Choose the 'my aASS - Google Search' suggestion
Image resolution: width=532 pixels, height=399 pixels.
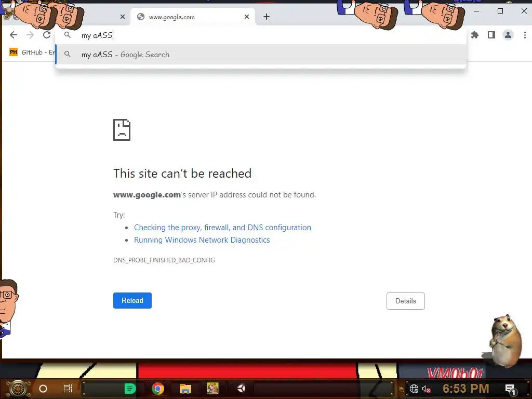click(x=261, y=54)
